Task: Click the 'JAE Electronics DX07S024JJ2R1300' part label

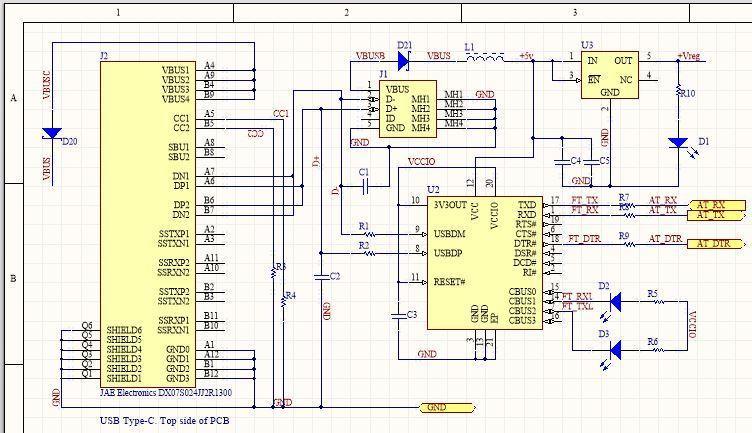Action: (166, 393)
